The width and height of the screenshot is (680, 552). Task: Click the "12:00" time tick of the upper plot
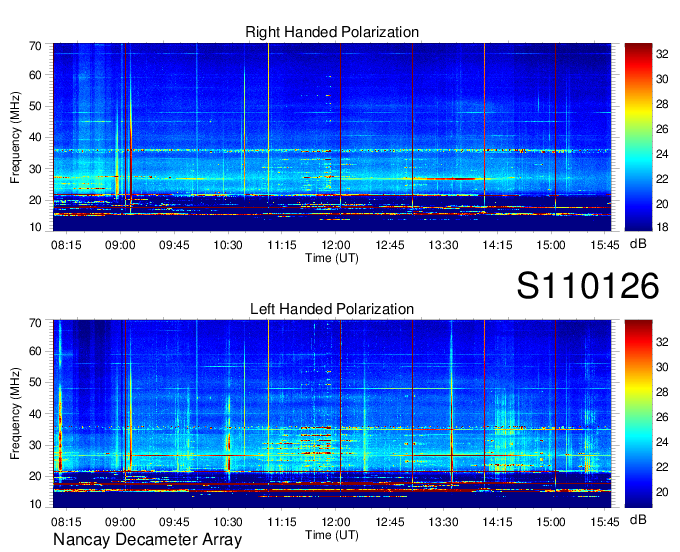336,245
